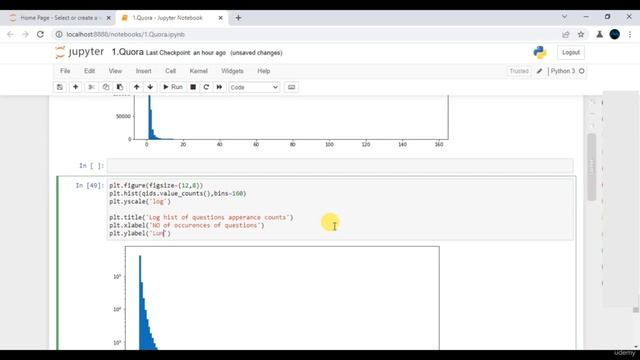
Task: Reload the current page
Action: (x=40, y=34)
